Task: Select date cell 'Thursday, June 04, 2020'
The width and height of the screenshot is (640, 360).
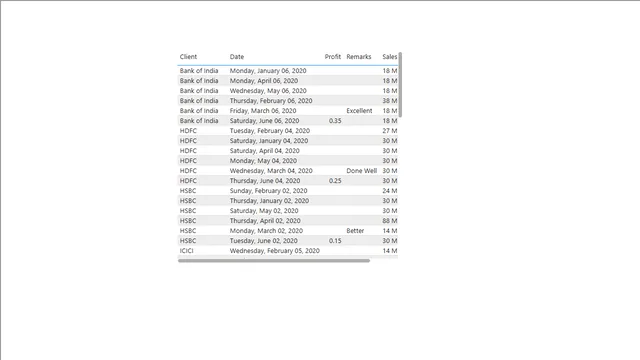Action: coord(265,181)
